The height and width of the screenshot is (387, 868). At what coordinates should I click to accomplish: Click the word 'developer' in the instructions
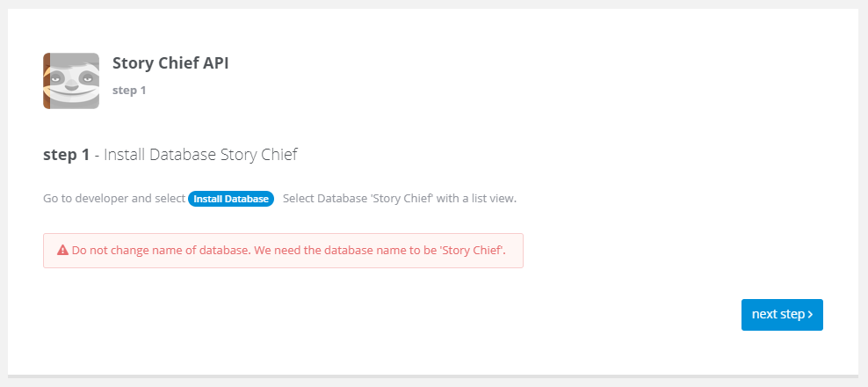[x=101, y=199]
